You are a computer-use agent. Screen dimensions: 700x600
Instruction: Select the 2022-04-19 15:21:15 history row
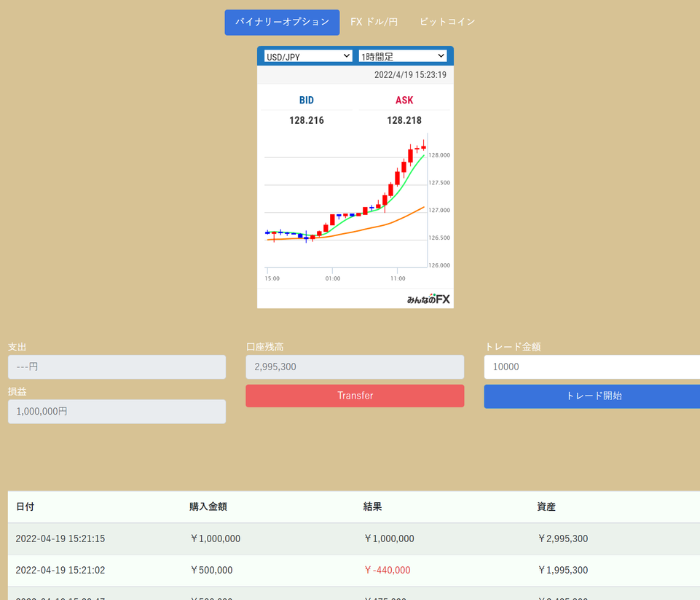[x=60, y=538]
